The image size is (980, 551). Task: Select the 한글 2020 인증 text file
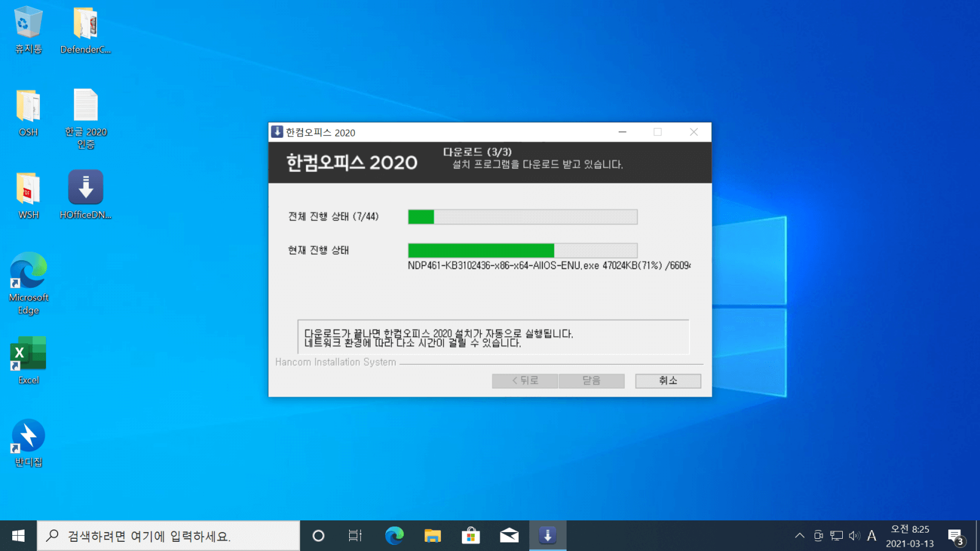[x=86, y=119]
